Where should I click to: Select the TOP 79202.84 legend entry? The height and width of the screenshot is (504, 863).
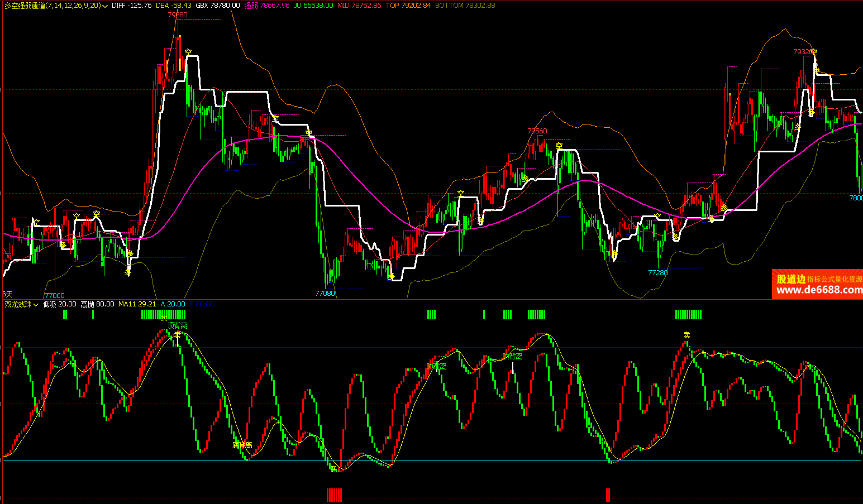click(x=408, y=6)
